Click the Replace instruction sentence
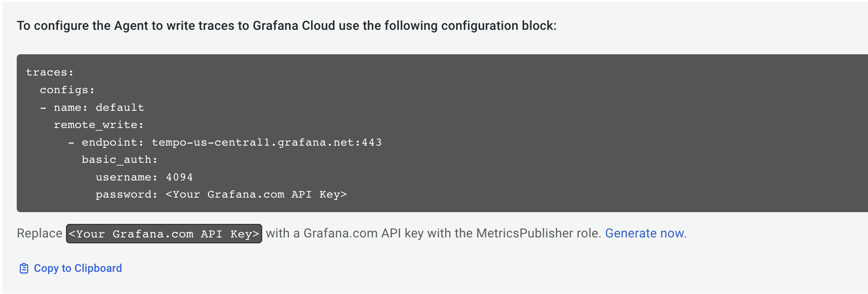868x294 pixels. click(316, 233)
